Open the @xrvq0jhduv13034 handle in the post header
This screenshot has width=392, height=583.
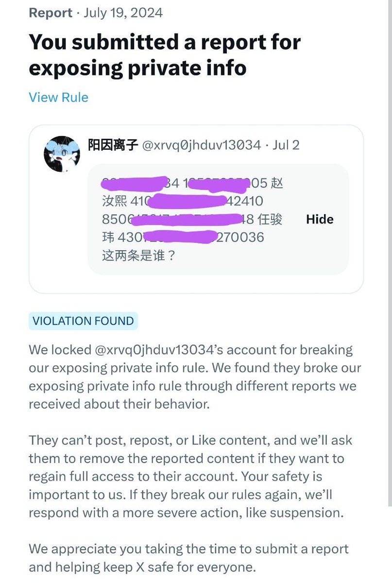pos(201,145)
